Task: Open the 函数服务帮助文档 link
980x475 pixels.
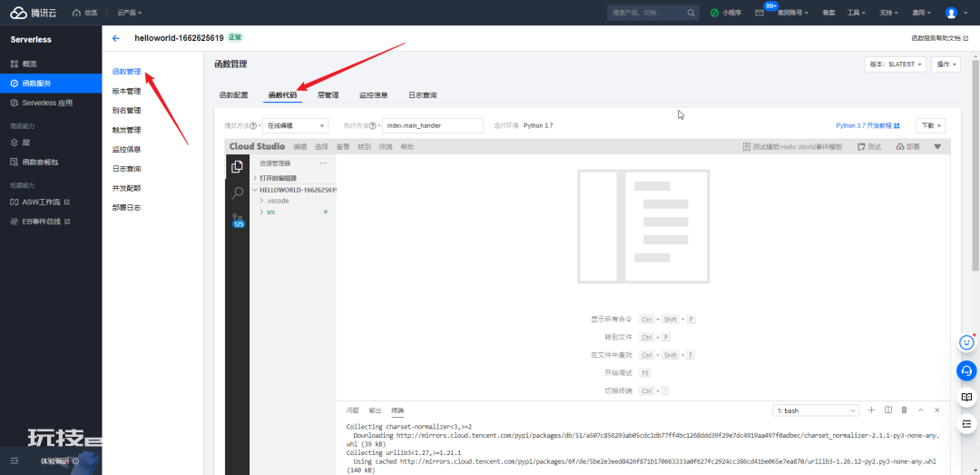Action: click(939, 38)
